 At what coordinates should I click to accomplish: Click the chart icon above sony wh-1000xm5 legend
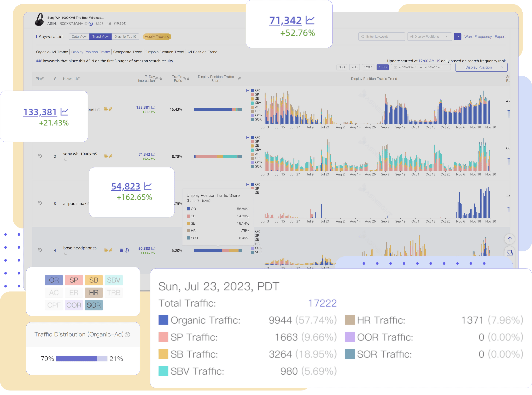[x=248, y=137]
